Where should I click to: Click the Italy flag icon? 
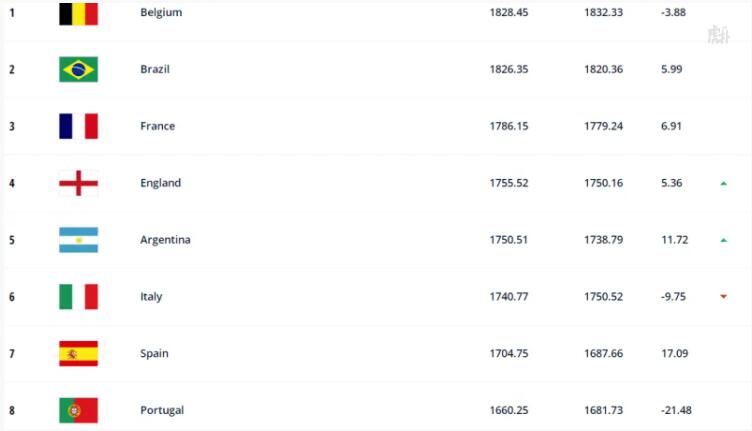(x=78, y=297)
